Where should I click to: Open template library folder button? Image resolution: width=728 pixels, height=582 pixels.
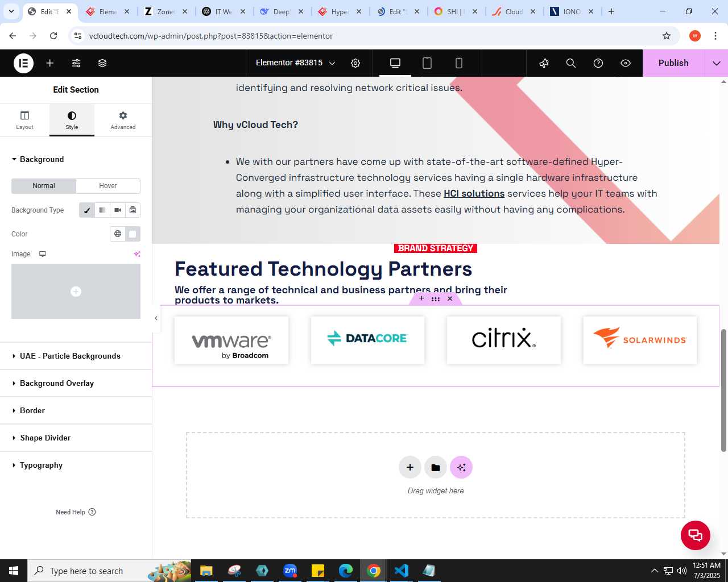point(436,467)
